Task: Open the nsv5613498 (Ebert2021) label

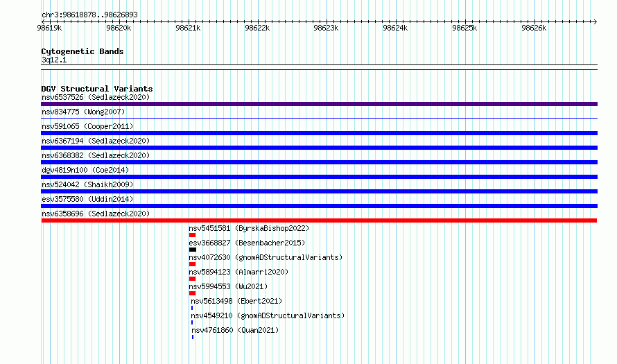Action: (236, 301)
